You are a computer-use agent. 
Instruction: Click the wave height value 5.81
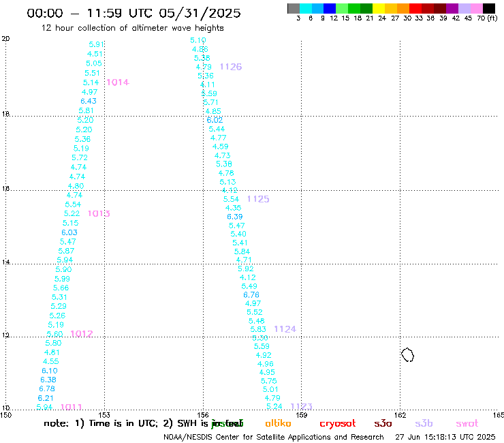tap(86, 110)
